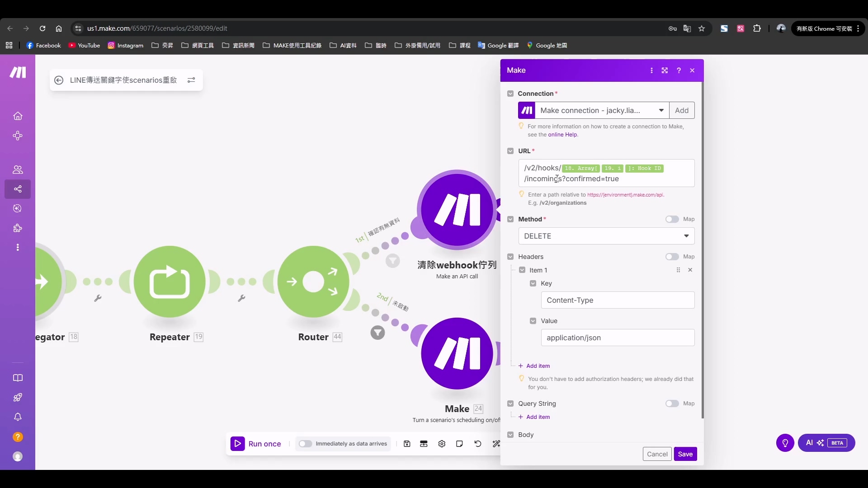Toggle the URL field checkbox
The width and height of the screenshot is (868, 488).
point(510,151)
